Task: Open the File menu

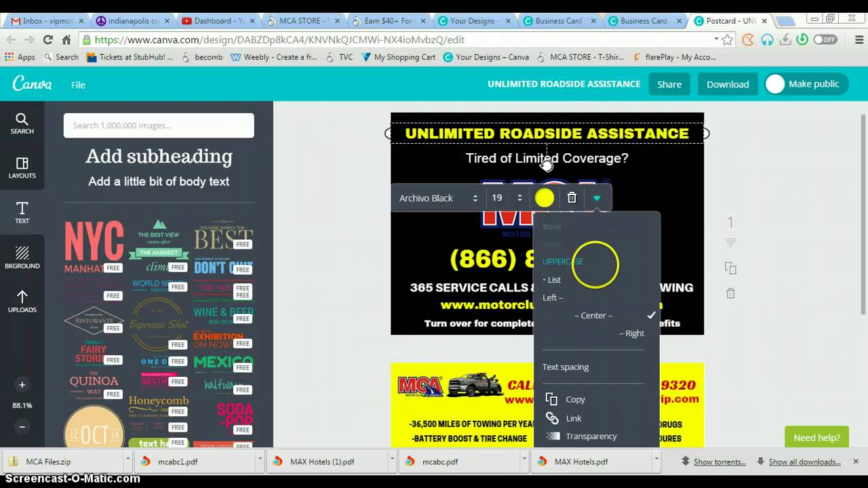Action: tap(78, 85)
